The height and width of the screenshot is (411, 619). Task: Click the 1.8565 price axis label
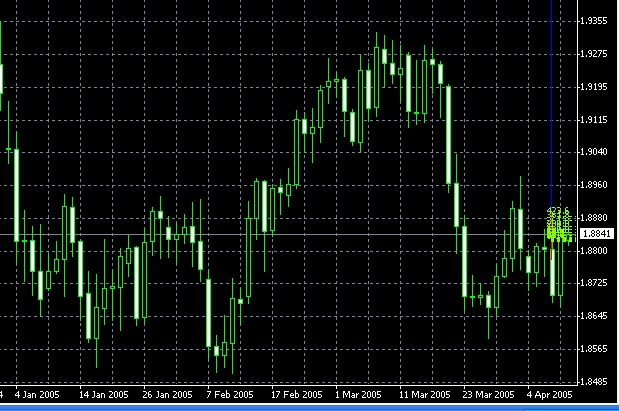click(594, 349)
